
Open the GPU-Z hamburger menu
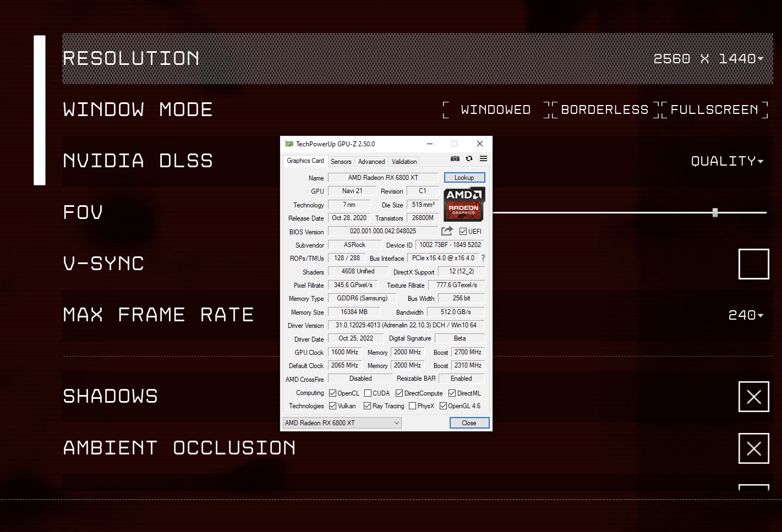point(483,158)
